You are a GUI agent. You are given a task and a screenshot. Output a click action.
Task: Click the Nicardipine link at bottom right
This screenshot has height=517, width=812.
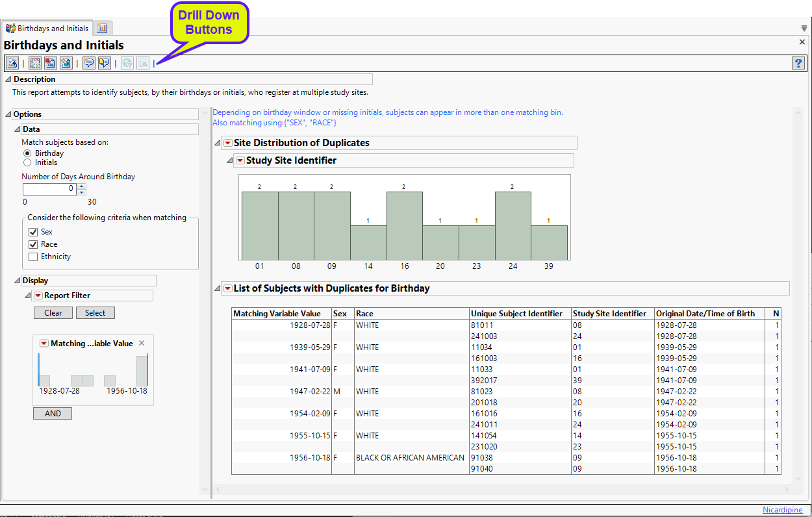pyautogui.click(x=782, y=510)
